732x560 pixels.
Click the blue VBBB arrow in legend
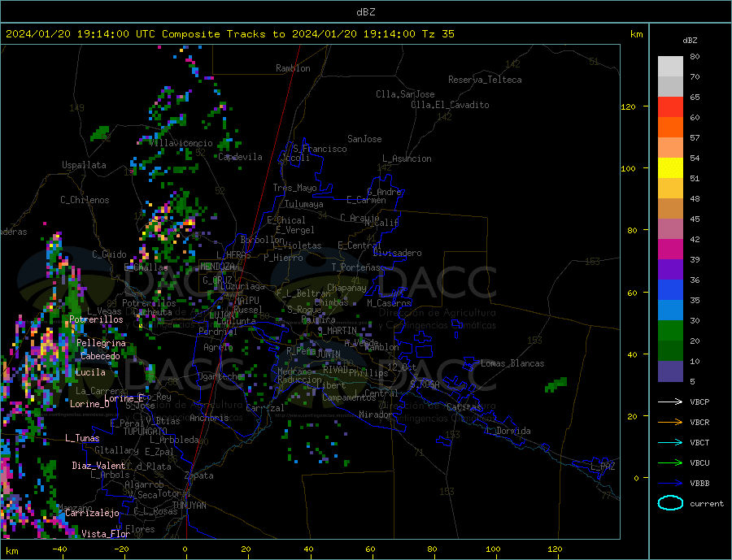(x=670, y=483)
